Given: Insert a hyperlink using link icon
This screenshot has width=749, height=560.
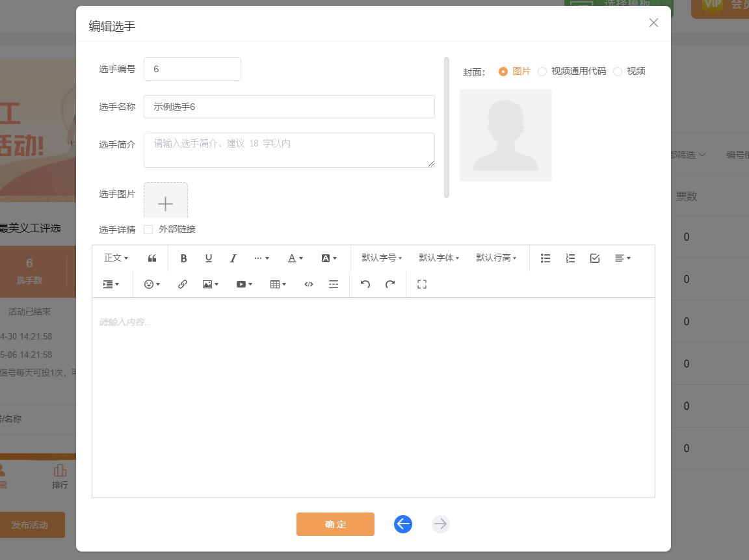Looking at the screenshot, I should click(183, 284).
